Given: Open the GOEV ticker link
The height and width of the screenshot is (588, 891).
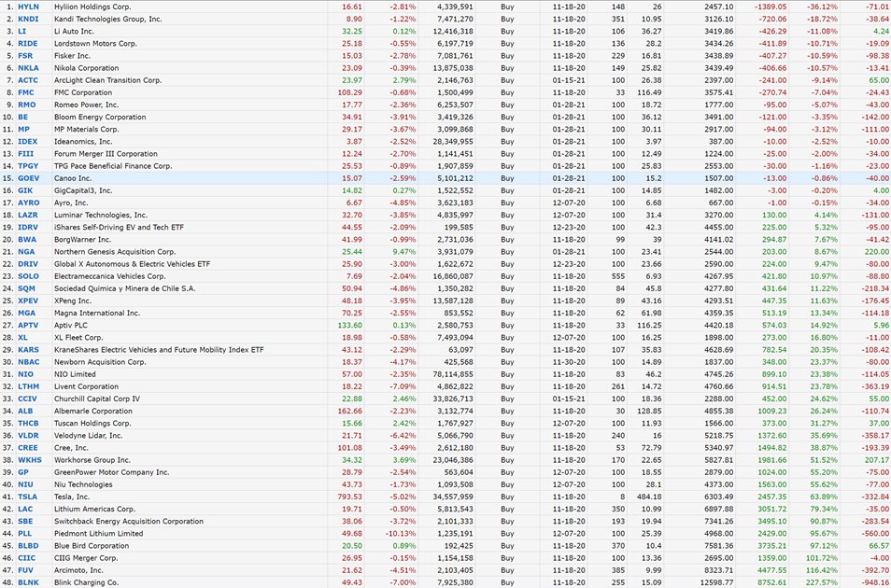Looking at the screenshot, I should tap(28, 177).
